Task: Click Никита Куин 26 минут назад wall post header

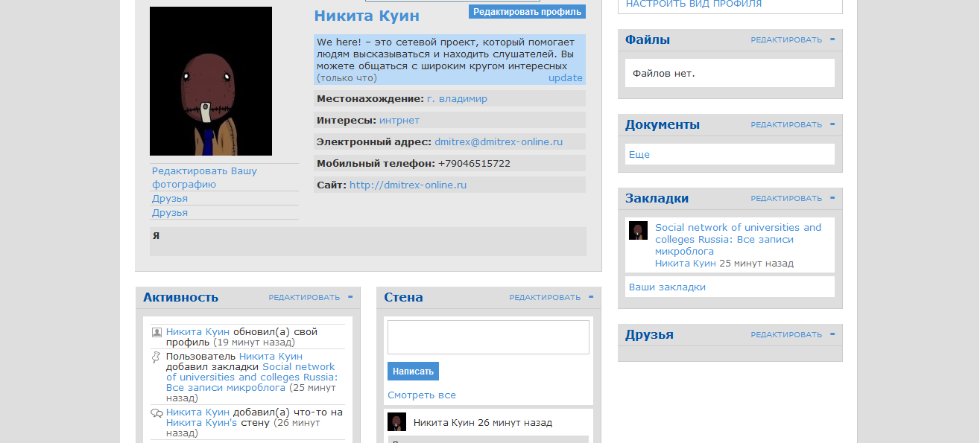Action: 483,423
